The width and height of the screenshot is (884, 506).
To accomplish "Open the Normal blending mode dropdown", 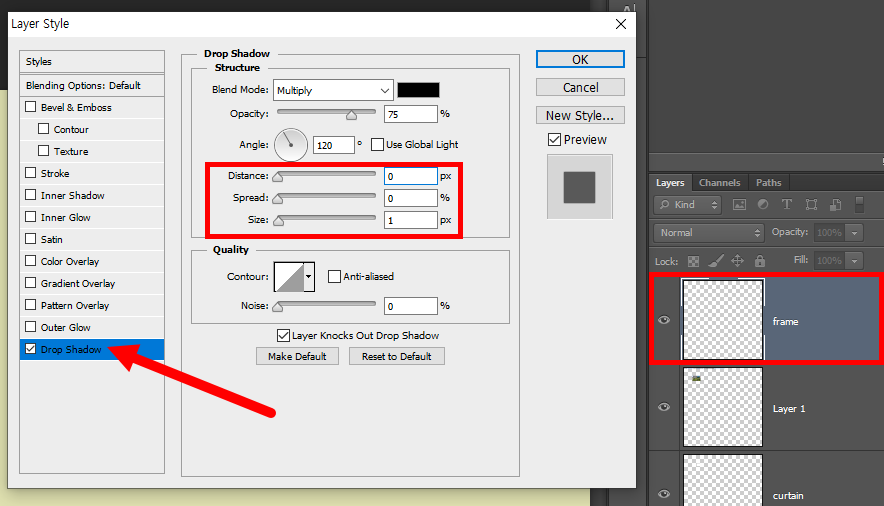I will click(709, 233).
